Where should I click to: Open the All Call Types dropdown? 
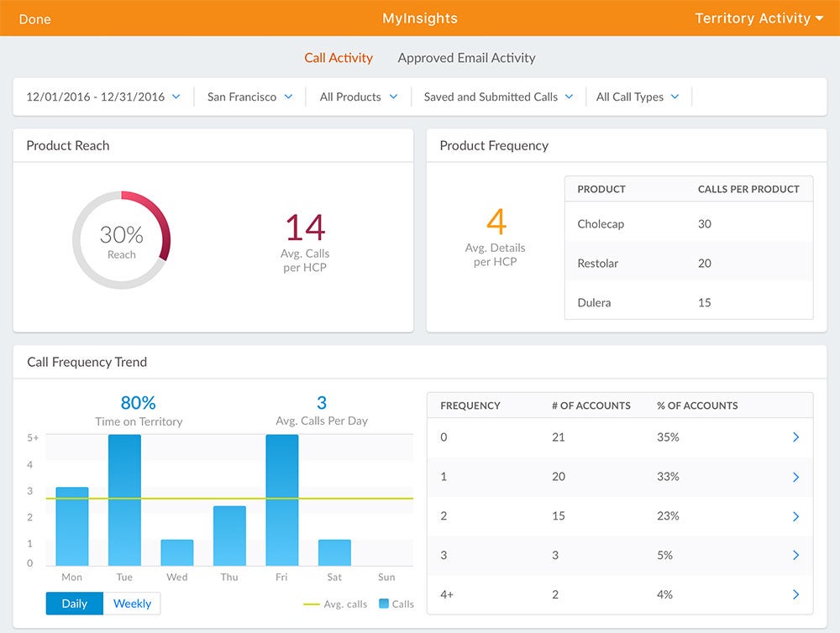(638, 97)
